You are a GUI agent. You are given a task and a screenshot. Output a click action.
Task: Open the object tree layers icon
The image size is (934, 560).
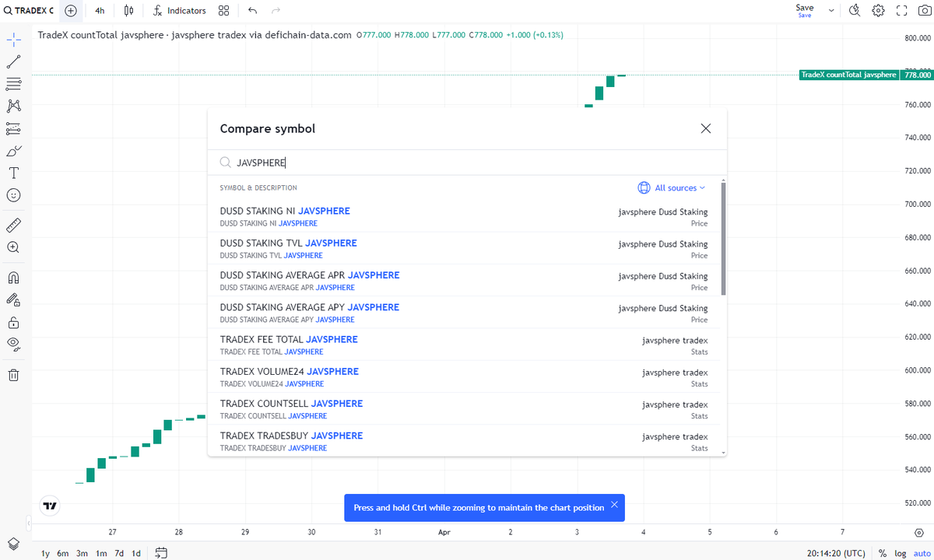click(13, 543)
